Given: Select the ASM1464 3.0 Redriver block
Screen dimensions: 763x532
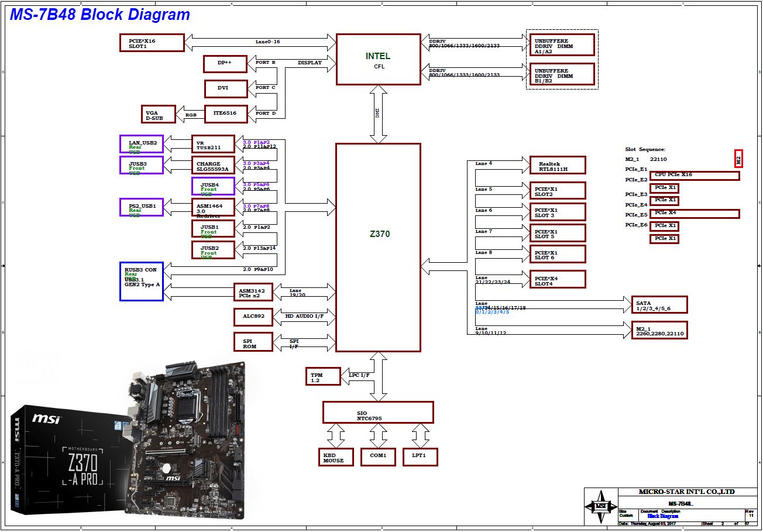Looking at the screenshot, I should click(213, 208).
